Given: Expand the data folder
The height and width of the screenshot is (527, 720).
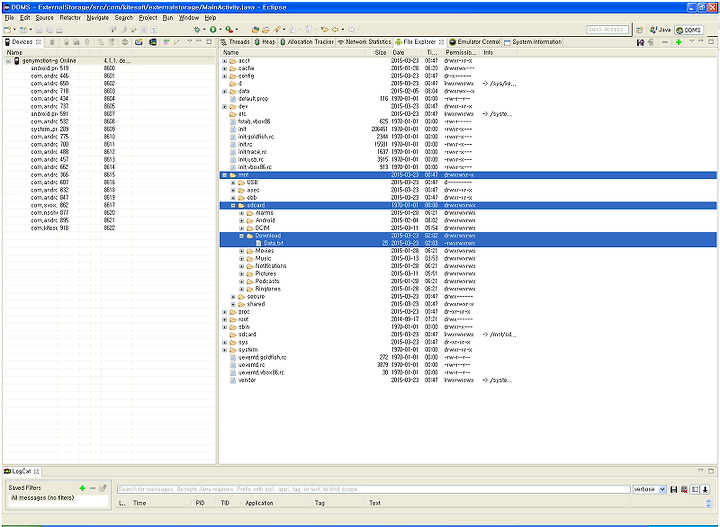Looking at the screenshot, I should [x=225, y=91].
